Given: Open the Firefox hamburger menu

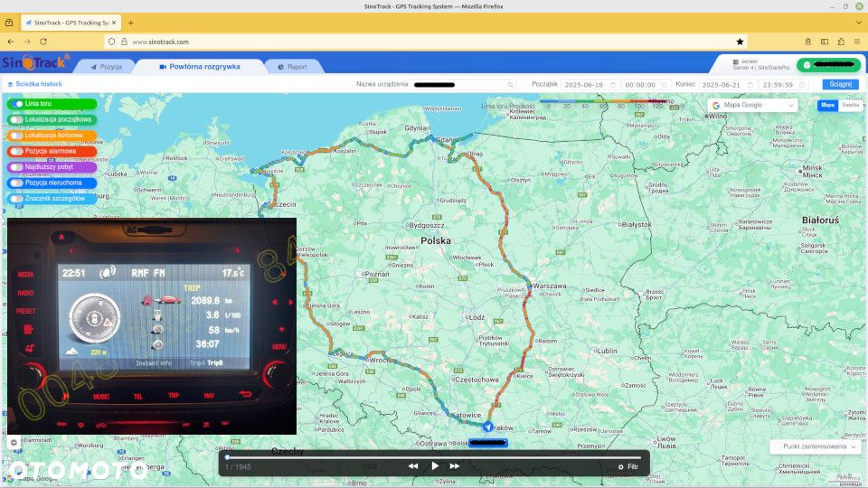Looking at the screenshot, I should pyautogui.click(x=857, y=42).
